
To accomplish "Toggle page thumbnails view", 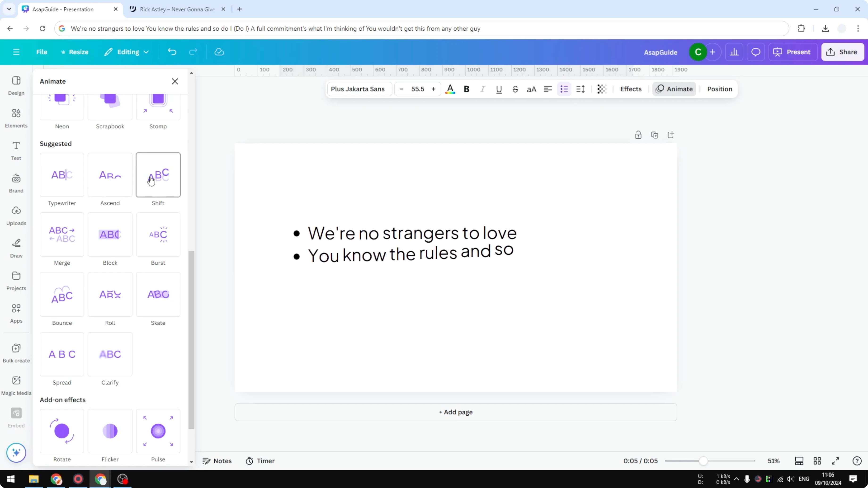I will click(799, 461).
